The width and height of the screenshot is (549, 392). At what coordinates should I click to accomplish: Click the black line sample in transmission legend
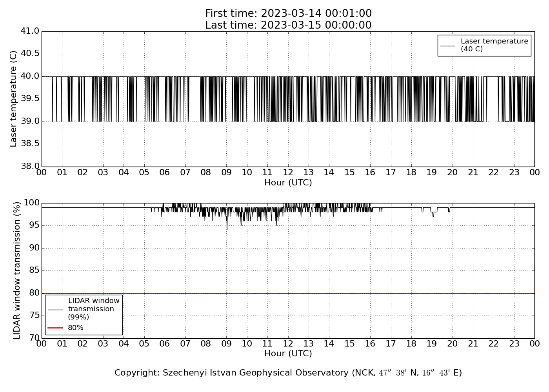[55, 309]
